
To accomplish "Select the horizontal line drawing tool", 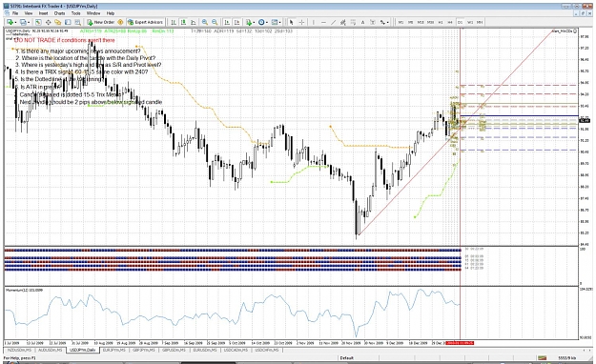I will 323,22.
